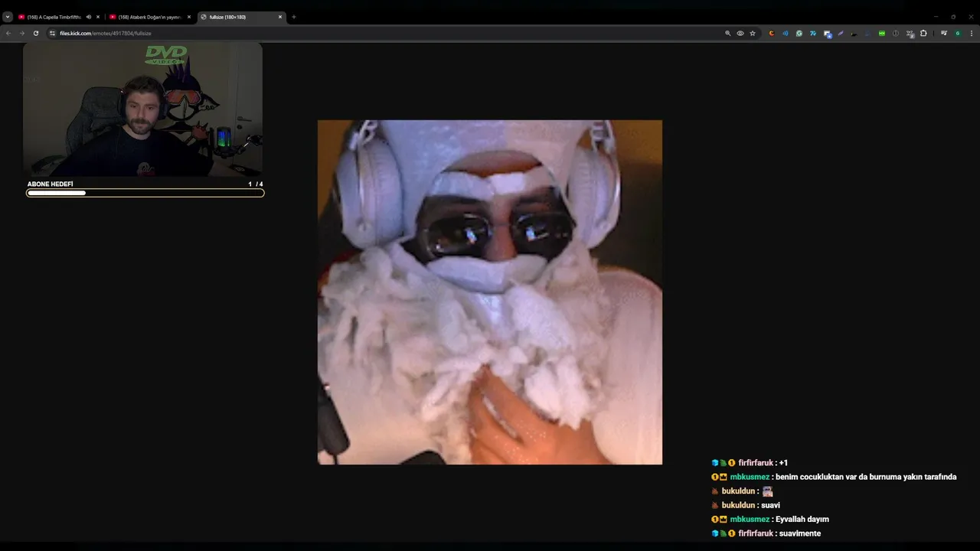Open the orange crescent extension icon
The height and width of the screenshot is (551, 980).
click(772, 34)
